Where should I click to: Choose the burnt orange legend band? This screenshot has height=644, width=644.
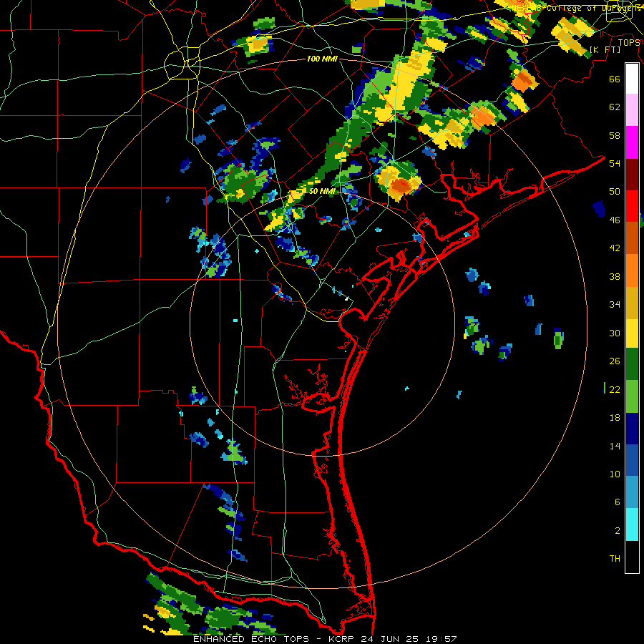pyautogui.click(x=632, y=238)
